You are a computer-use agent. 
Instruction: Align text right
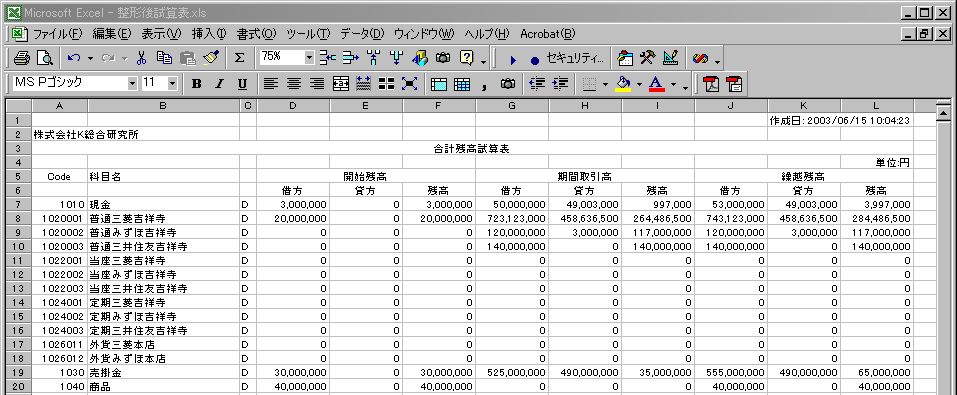[x=317, y=84]
